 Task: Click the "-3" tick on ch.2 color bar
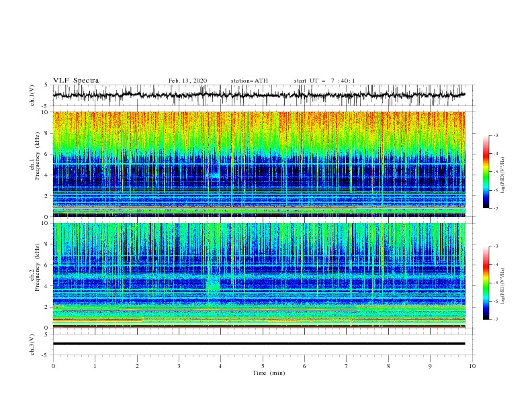[496, 246]
